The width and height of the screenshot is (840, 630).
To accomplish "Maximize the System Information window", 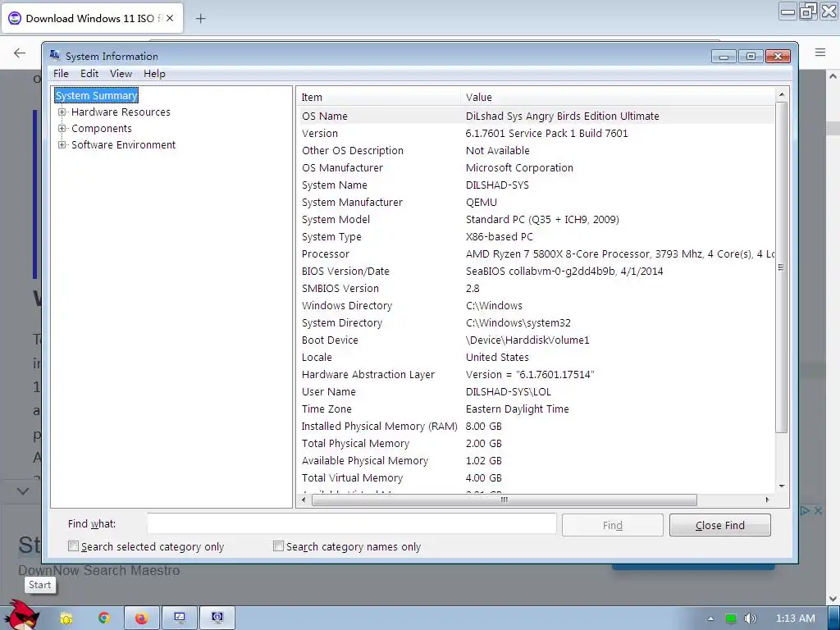I will (751, 57).
